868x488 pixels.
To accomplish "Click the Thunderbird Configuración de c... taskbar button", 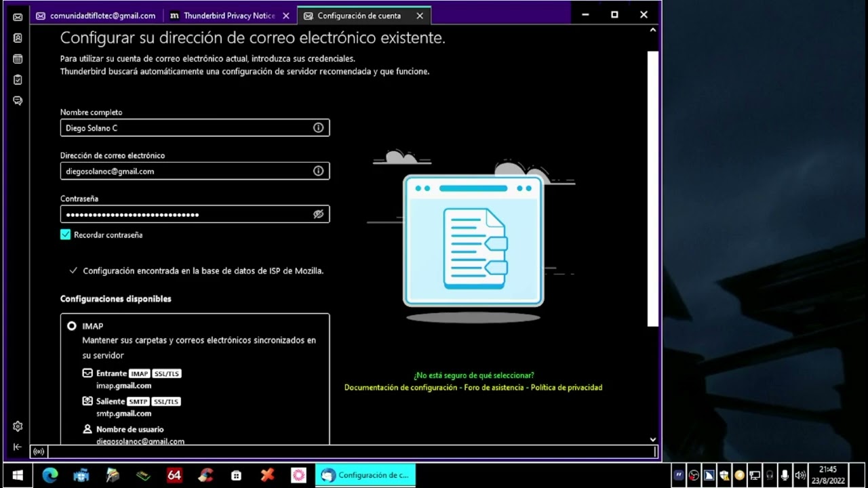I will pos(366,475).
